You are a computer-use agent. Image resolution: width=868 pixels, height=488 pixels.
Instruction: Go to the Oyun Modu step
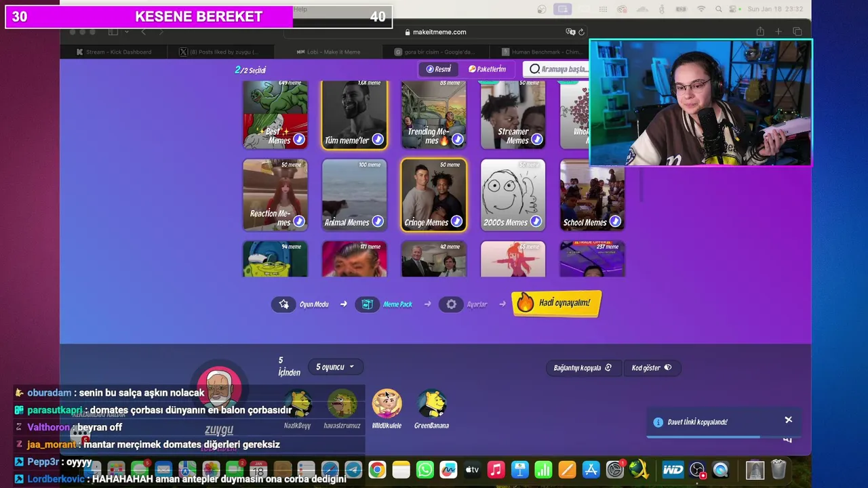(300, 304)
